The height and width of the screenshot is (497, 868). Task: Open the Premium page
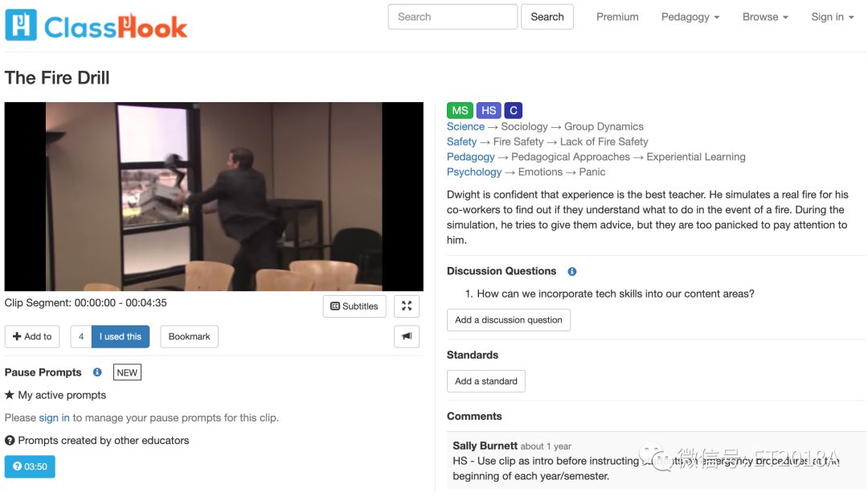coord(617,17)
